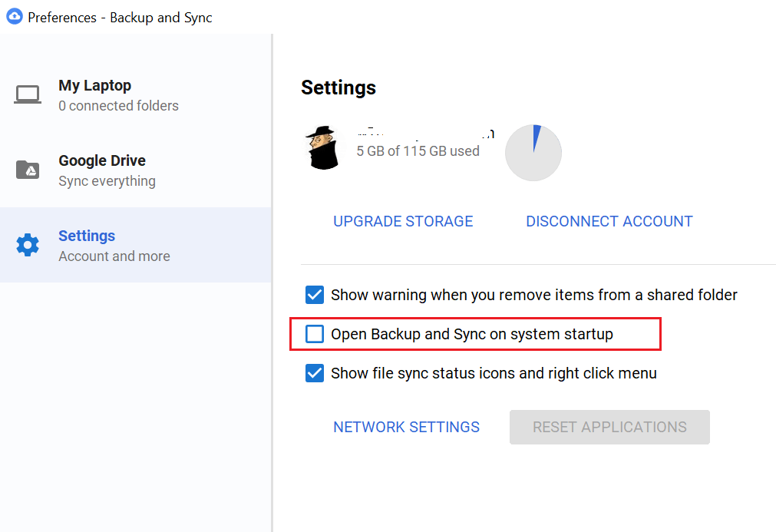
Task: Click the Settings gear icon
Action: [x=28, y=245]
